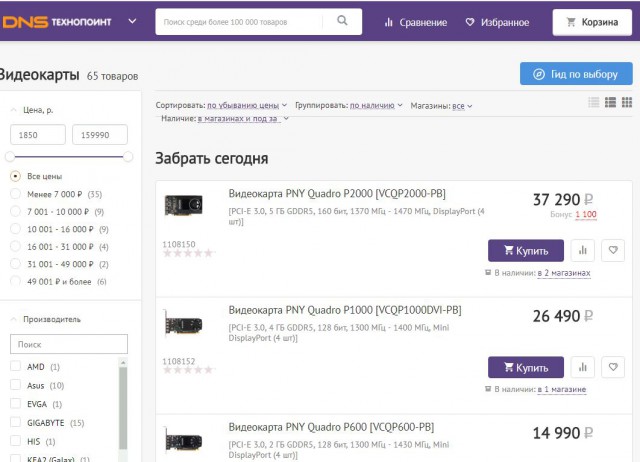Open the DNS Технопоинт logo homepage

pos(56,22)
